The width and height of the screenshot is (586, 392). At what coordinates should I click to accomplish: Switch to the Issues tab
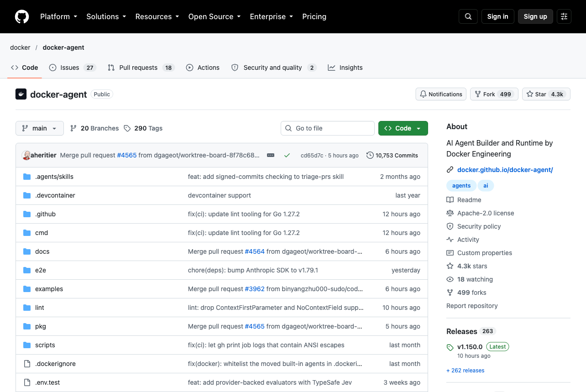click(x=72, y=68)
